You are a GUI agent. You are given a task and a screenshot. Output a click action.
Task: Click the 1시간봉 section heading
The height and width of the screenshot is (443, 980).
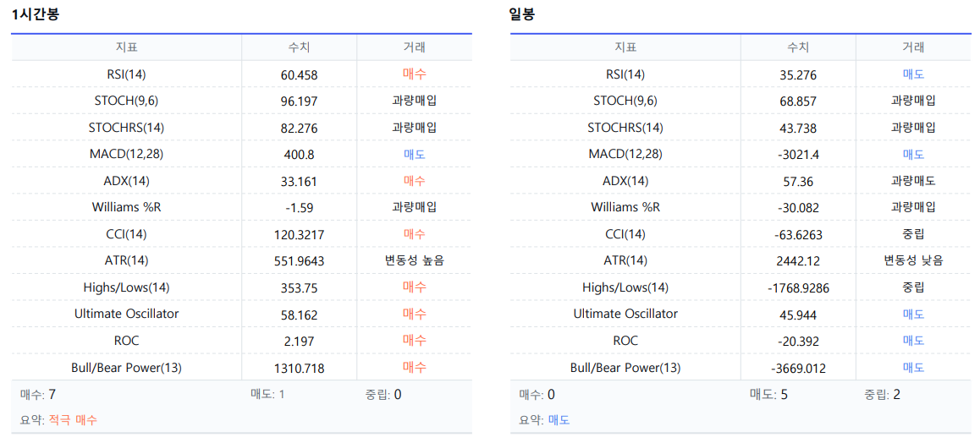[x=35, y=15]
